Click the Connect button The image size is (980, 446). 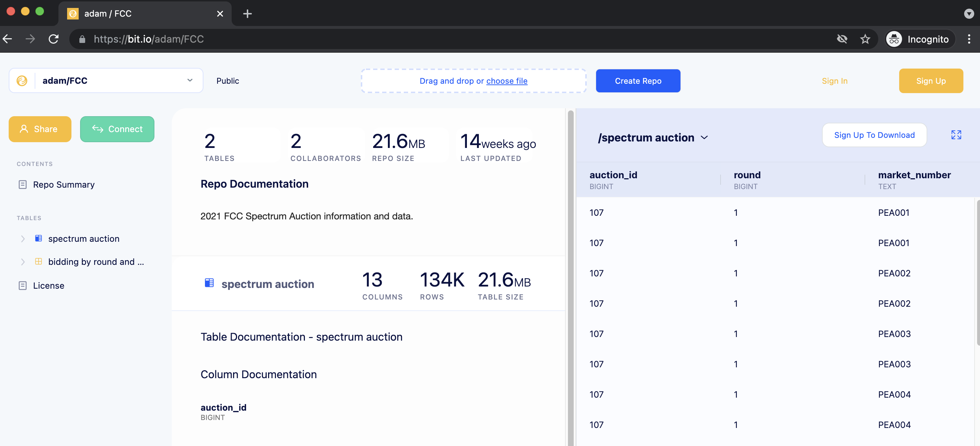117,129
